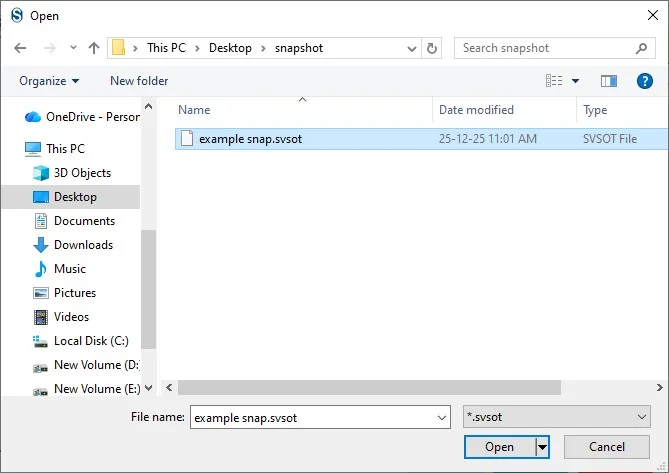This screenshot has width=669, height=473.
Task: Select This PC in address path
Action: pyautogui.click(x=166, y=48)
